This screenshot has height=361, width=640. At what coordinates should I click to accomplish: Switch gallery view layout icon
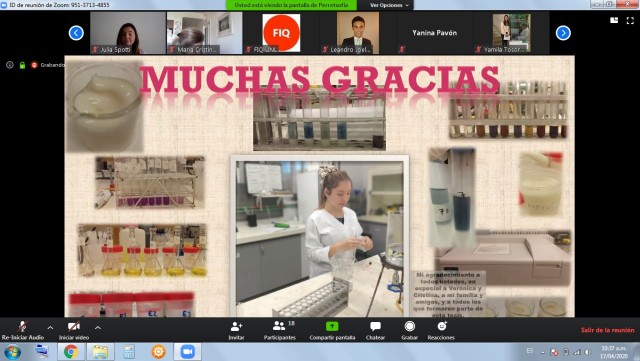click(x=614, y=20)
